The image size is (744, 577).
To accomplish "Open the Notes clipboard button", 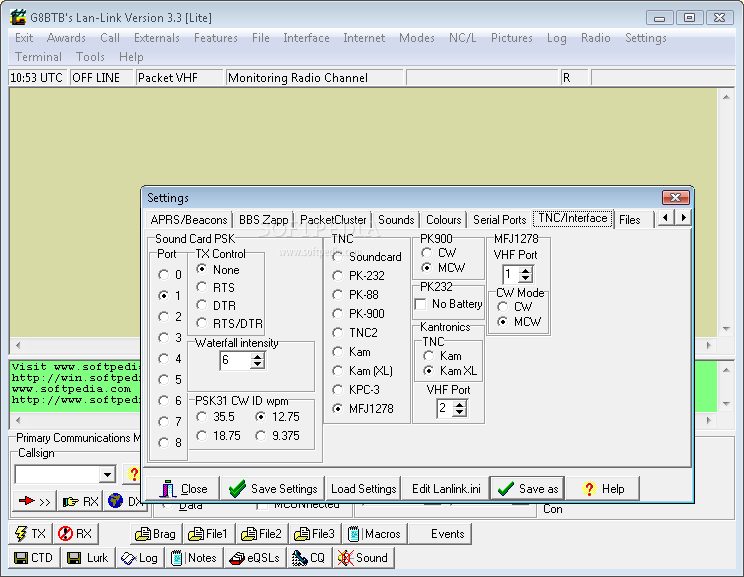I will pyautogui.click(x=194, y=558).
